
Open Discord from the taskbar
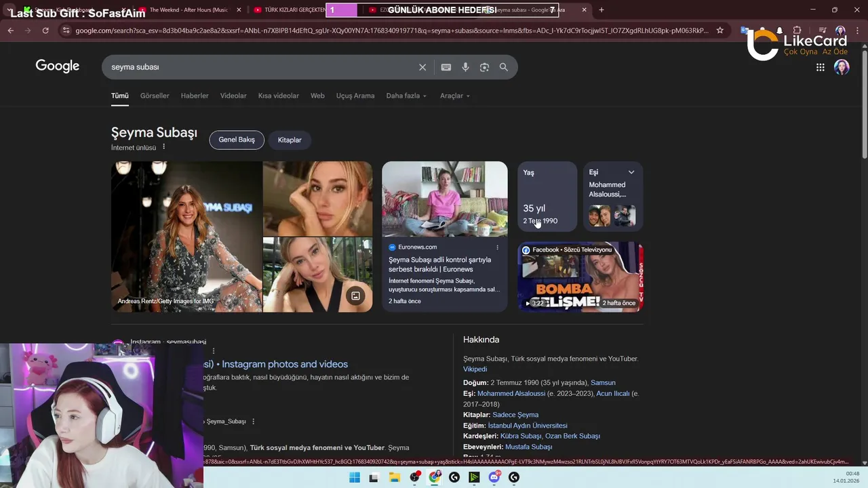(494, 478)
